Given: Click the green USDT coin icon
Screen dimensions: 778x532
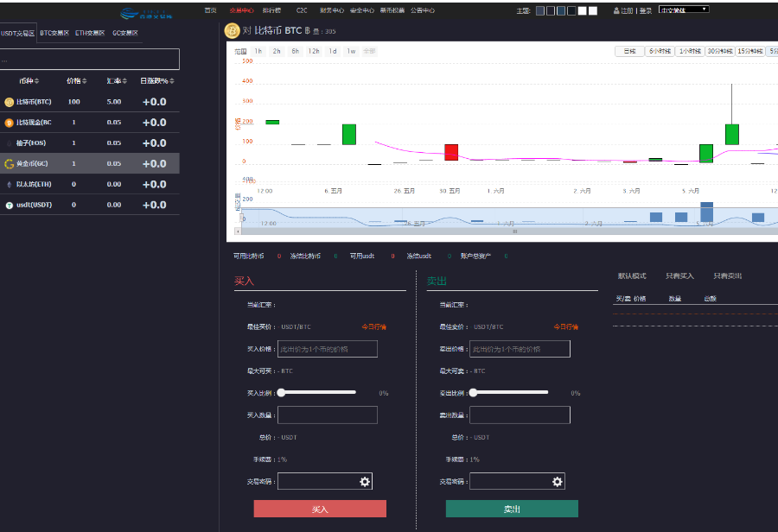Looking at the screenshot, I should pos(9,206).
